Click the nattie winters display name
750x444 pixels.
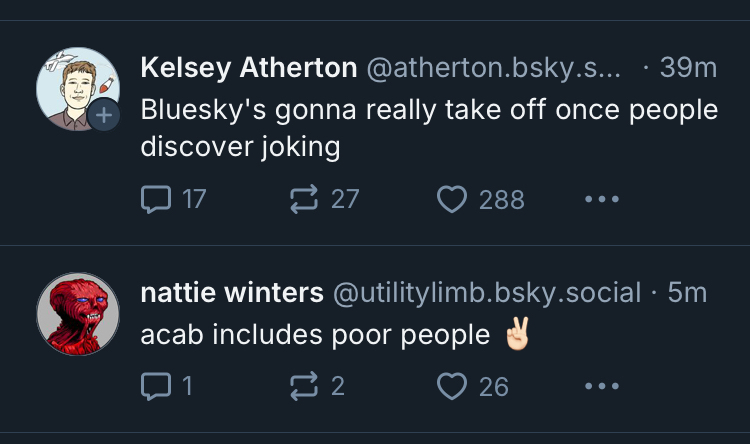232,292
